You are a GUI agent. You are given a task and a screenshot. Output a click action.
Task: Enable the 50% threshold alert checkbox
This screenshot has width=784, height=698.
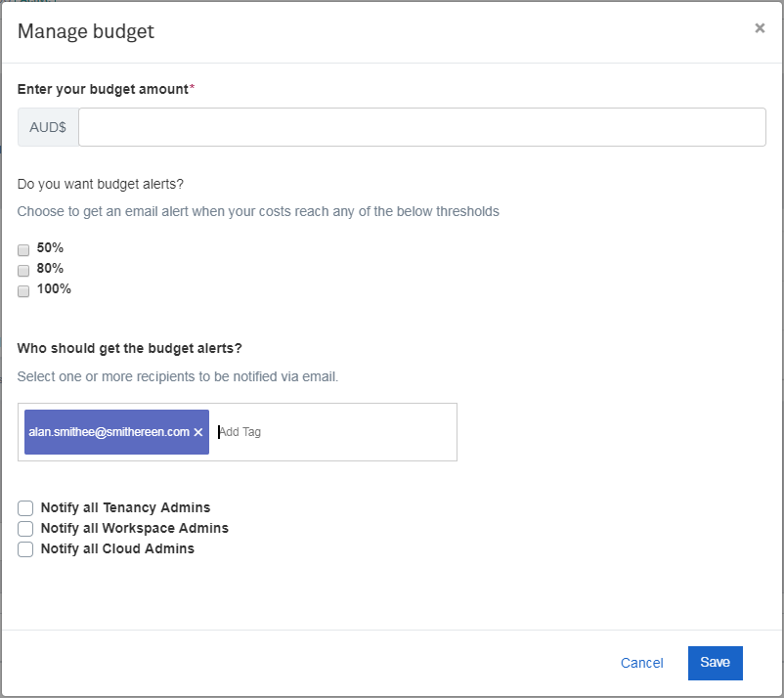[x=23, y=249]
